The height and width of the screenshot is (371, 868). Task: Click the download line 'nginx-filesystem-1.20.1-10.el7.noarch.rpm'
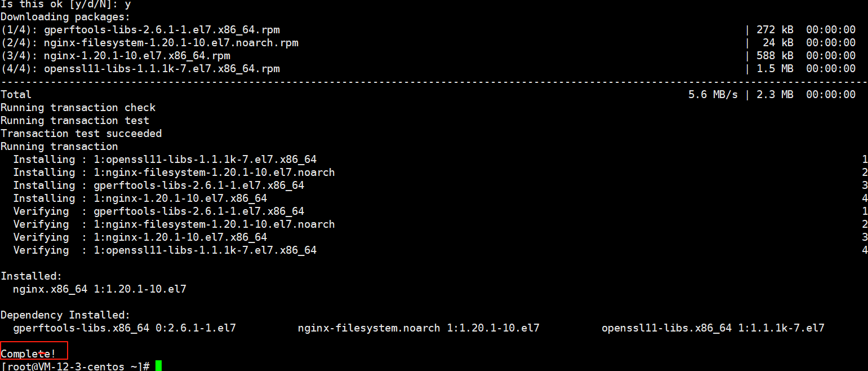(149, 43)
